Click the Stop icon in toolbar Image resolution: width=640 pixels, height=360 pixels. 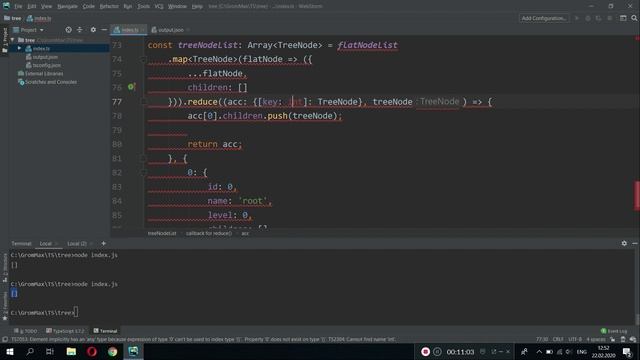click(610, 18)
